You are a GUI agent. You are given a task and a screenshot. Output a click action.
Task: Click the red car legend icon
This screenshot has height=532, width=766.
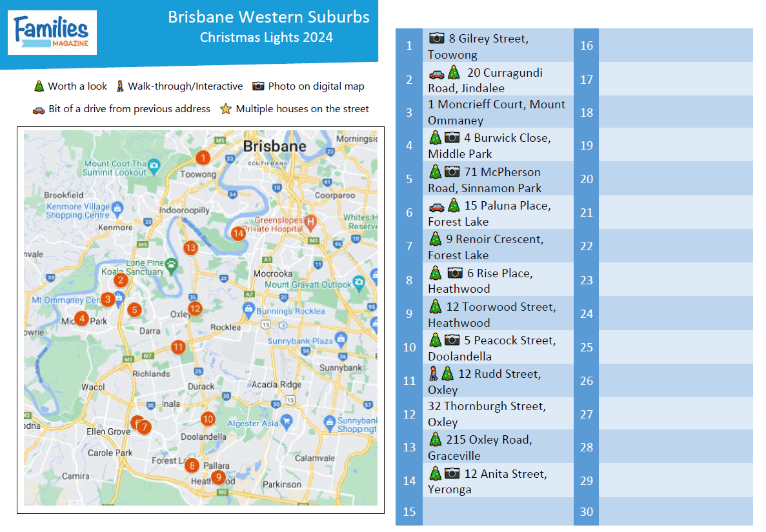tap(39, 110)
